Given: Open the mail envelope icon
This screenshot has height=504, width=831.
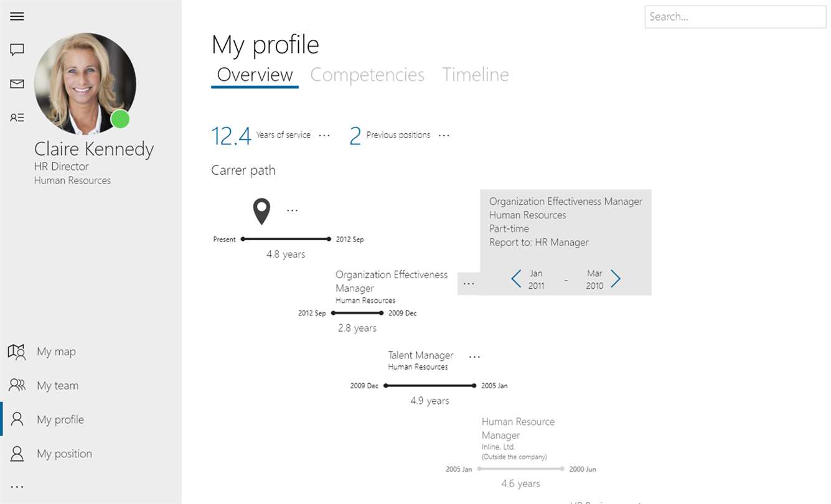Looking at the screenshot, I should pyautogui.click(x=17, y=83).
